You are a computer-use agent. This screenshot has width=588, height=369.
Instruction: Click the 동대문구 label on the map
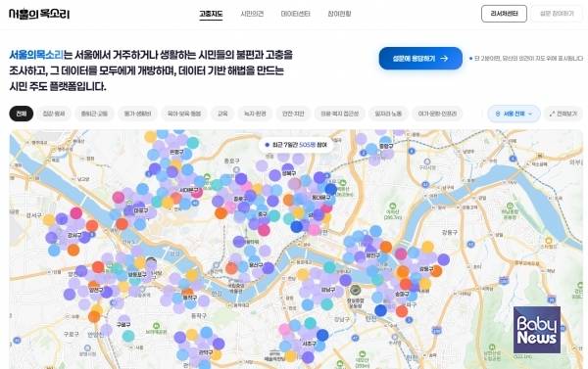click(x=321, y=197)
